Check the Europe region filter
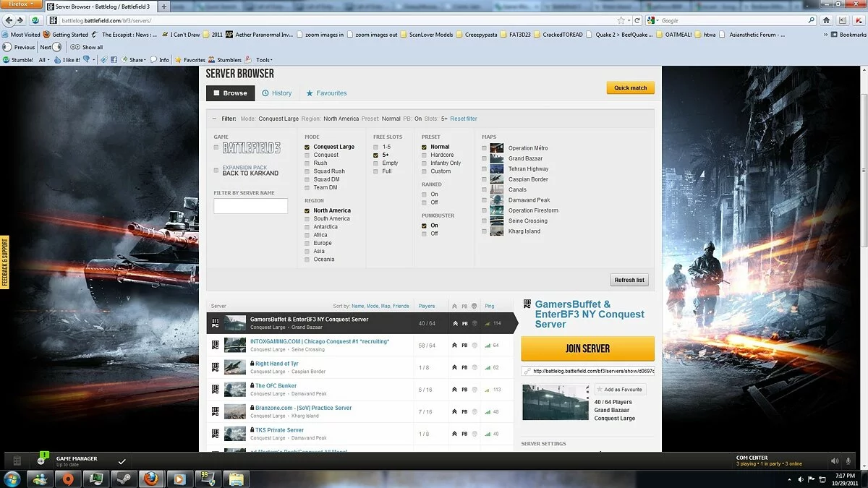 tap(307, 243)
